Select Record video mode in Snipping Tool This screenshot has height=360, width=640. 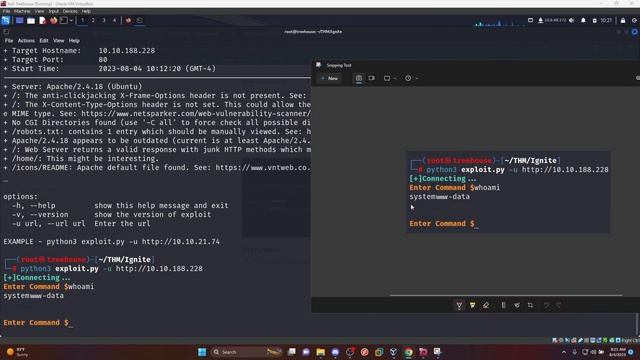371,78
